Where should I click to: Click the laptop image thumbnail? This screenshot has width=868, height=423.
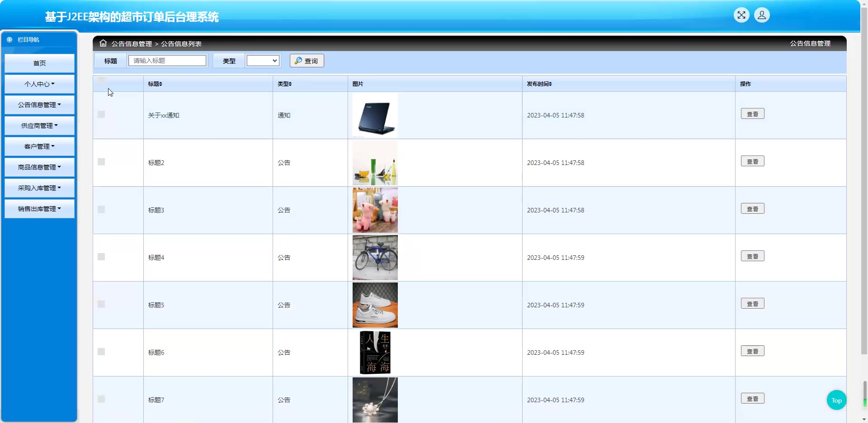pos(375,115)
